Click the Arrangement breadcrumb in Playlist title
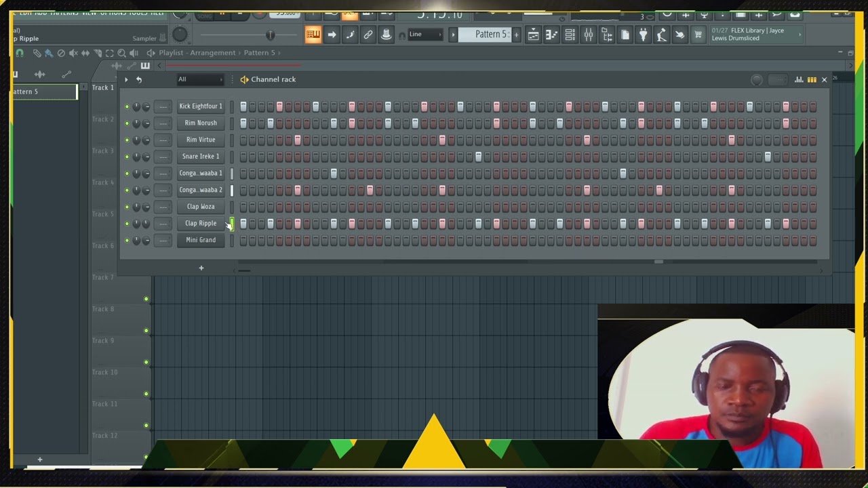 [213, 53]
